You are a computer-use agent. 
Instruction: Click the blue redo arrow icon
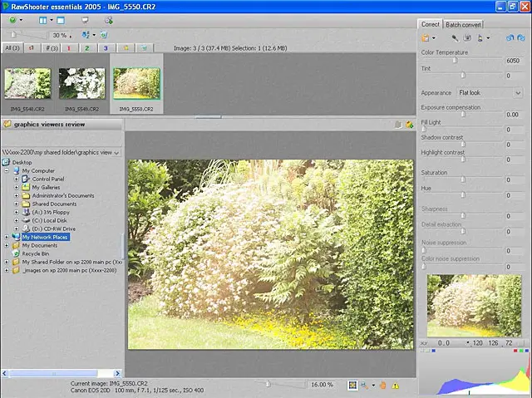tap(521, 38)
